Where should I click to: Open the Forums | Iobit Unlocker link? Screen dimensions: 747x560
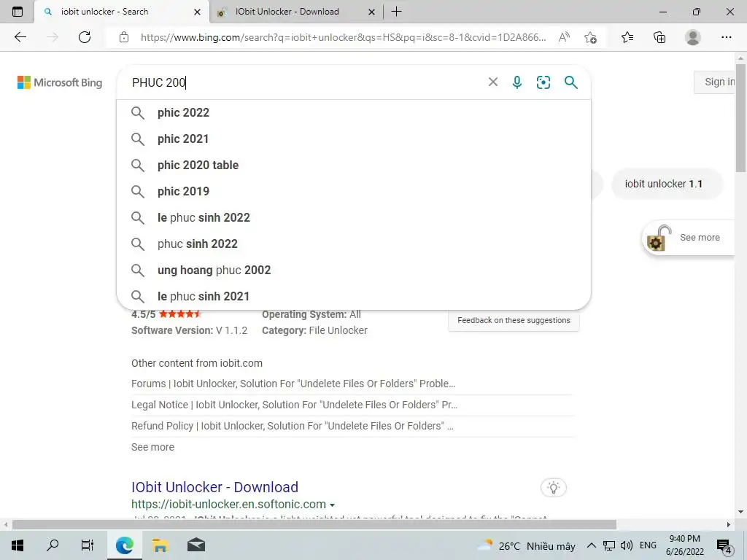(x=293, y=384)
